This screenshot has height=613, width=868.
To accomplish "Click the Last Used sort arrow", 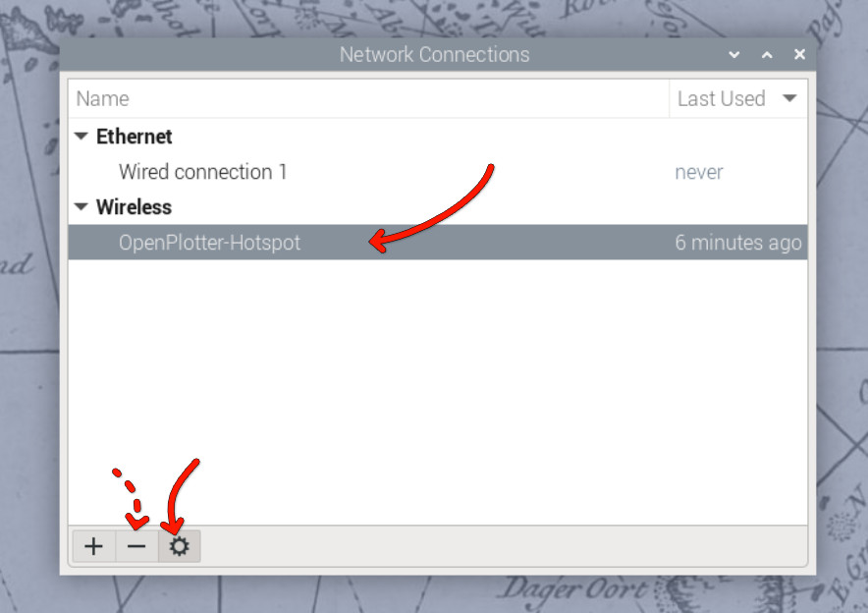I will (x=790, y=98).
